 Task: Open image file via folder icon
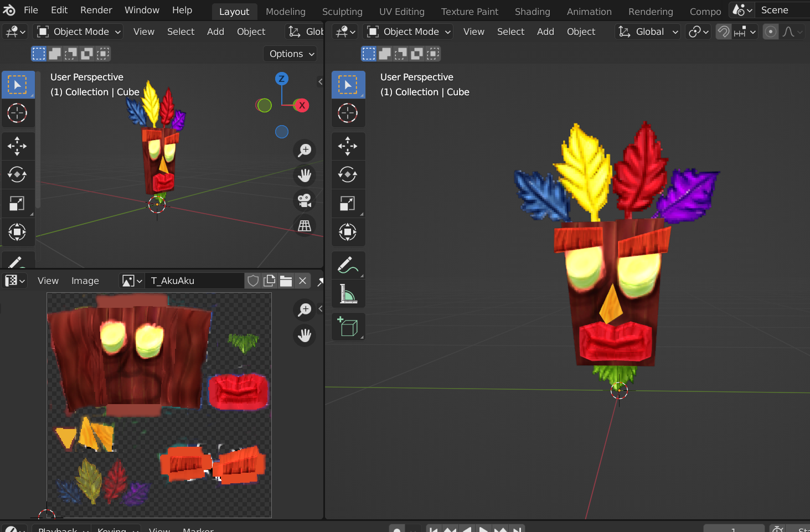[x=286, y=281]
